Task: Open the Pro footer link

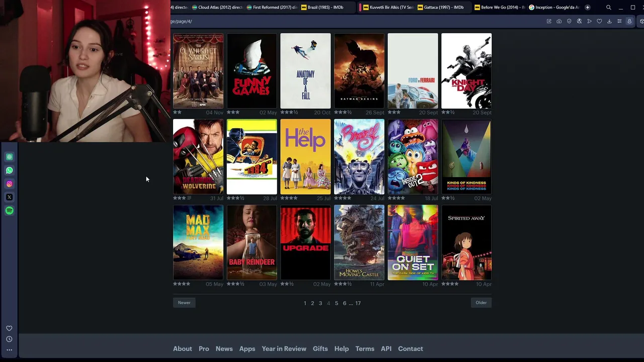Action: (204, 349)
